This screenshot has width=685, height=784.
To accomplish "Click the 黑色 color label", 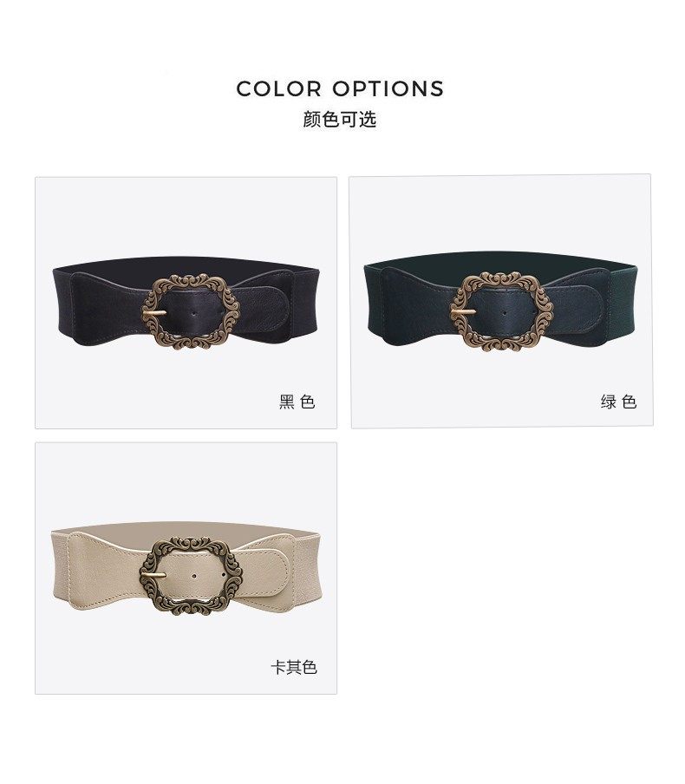I will pyautogui.click(x=297, y=402).
